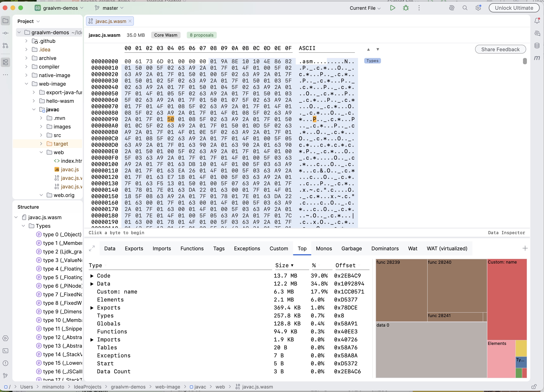Open the Problems tool window icon
The image size is (544, 392).
click(x=5, y=363)
